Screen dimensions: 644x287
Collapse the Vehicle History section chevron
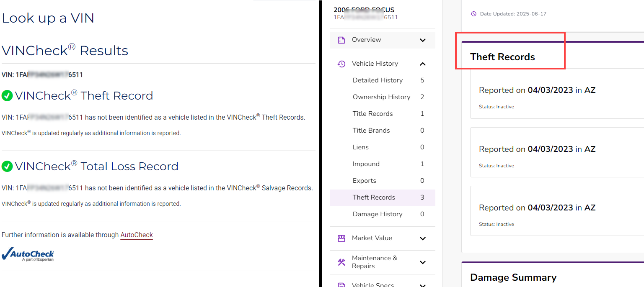[423, 64]
